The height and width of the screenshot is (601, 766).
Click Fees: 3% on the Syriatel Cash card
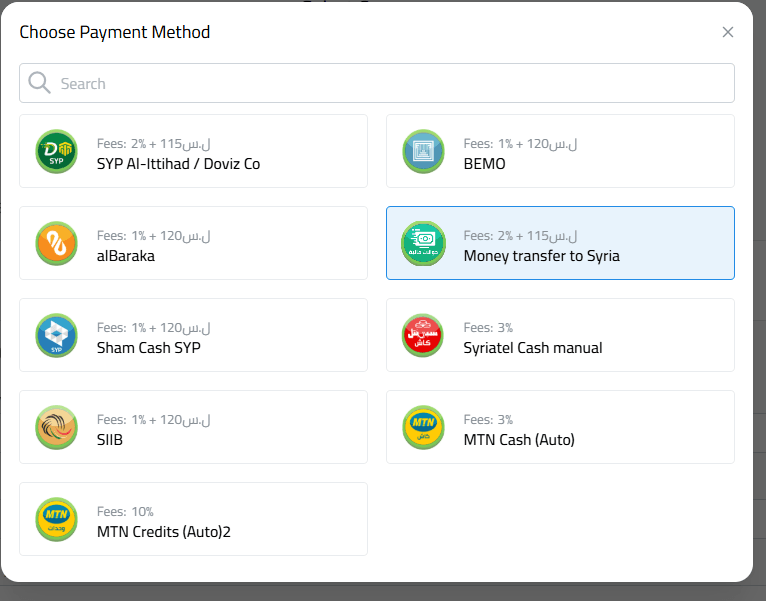(488, 327)
